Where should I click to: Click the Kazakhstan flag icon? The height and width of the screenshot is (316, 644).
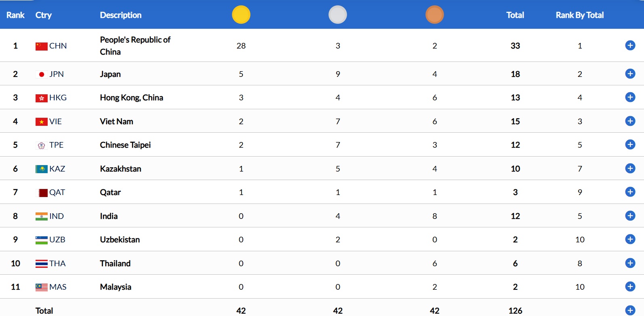pyautogui.click(x=41, y=169)
